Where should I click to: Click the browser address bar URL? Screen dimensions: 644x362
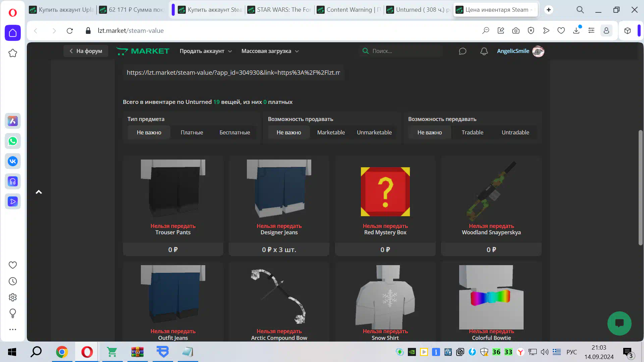tap(130, 31)
